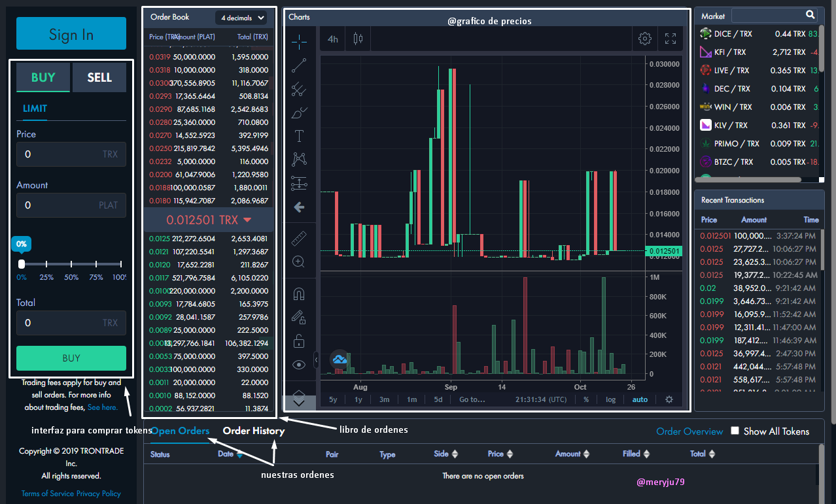Select the long position forecasting tool
Image resolution: width=836 pixels, height=504 pixels.
299,183
